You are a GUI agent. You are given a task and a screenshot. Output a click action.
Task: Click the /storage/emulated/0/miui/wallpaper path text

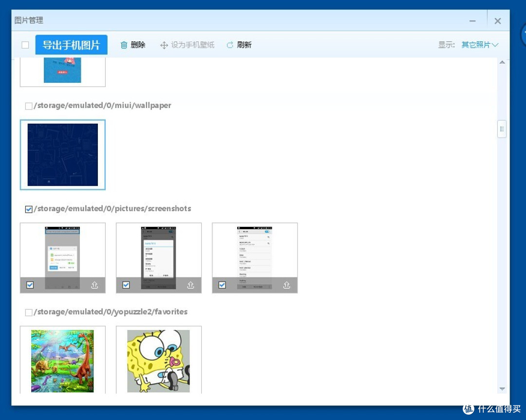tap(102, 106)
